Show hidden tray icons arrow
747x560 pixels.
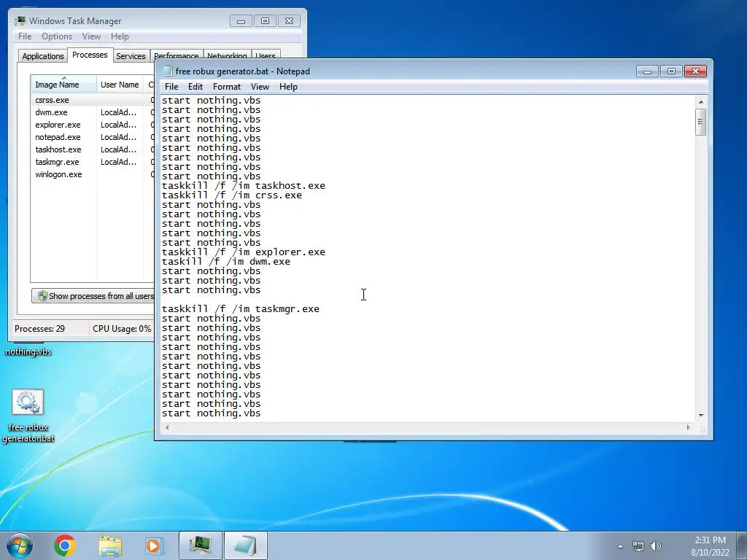[620, 546]
